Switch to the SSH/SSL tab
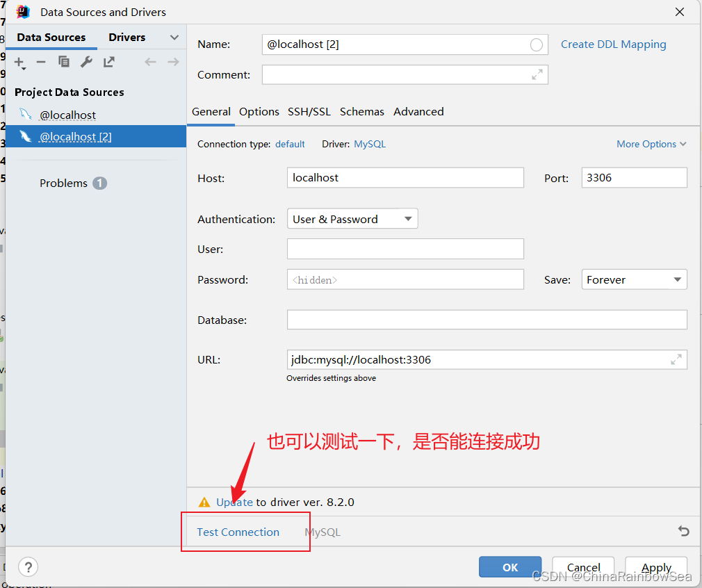This screenshot has width=702, height=588. (x=309, y=111)
